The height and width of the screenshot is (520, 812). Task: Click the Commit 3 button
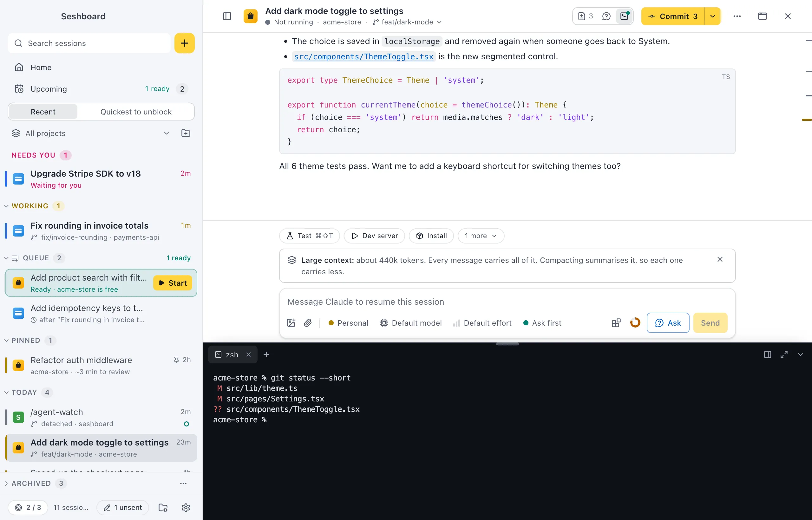[673, 16]
